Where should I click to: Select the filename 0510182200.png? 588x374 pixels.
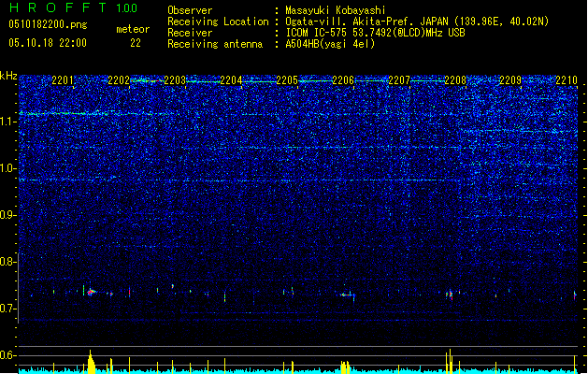click(48, 25)
